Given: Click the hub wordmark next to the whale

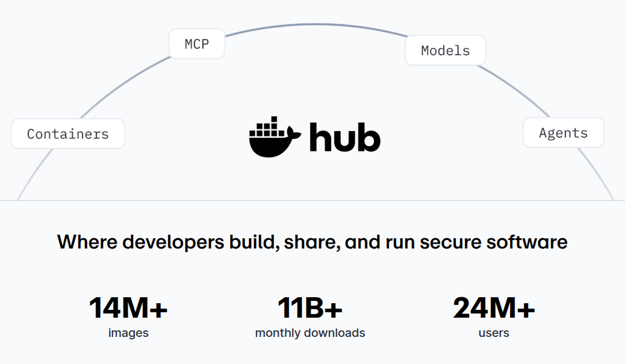Looking at the screenshot, I should 345,137.
